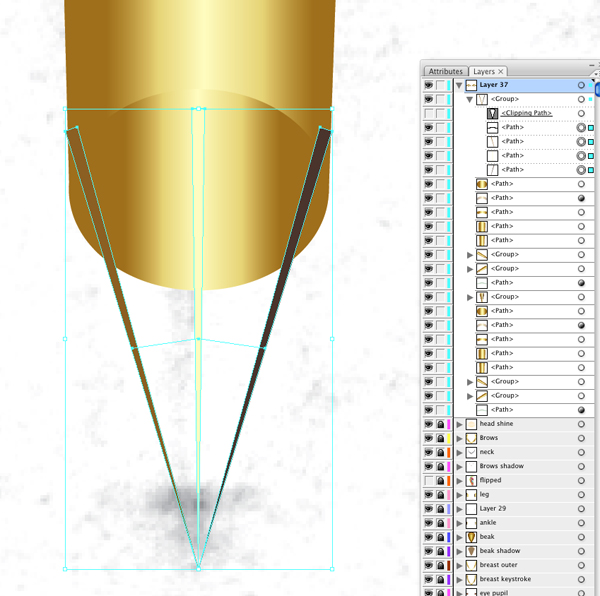Switch to the Attributes tab
Screen dimensions: 600x596
(445, 72)
